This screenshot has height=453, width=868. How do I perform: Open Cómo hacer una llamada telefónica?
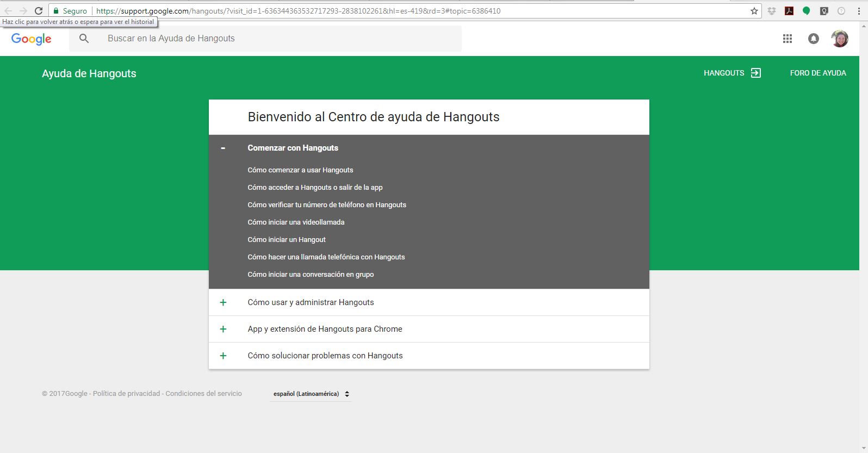point(326,257)
